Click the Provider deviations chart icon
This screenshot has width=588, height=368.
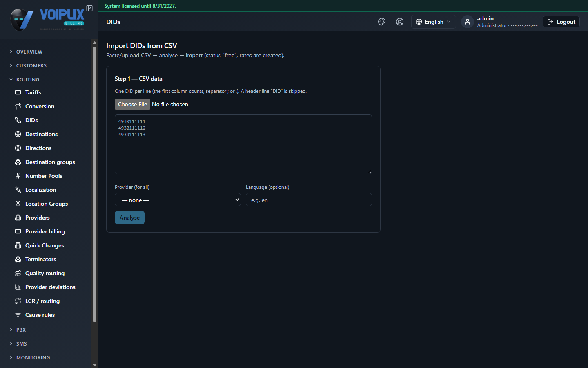click(18, 287)
